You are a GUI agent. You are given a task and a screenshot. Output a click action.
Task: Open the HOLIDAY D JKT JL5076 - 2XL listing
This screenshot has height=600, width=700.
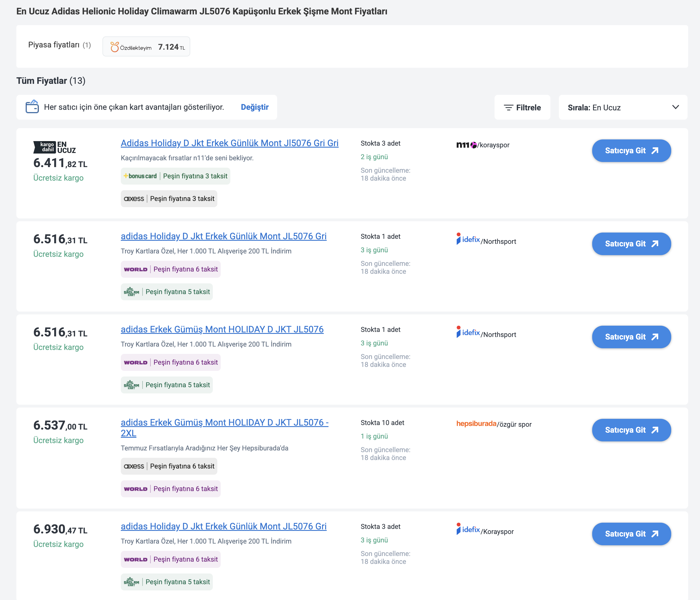pos(224,428)
